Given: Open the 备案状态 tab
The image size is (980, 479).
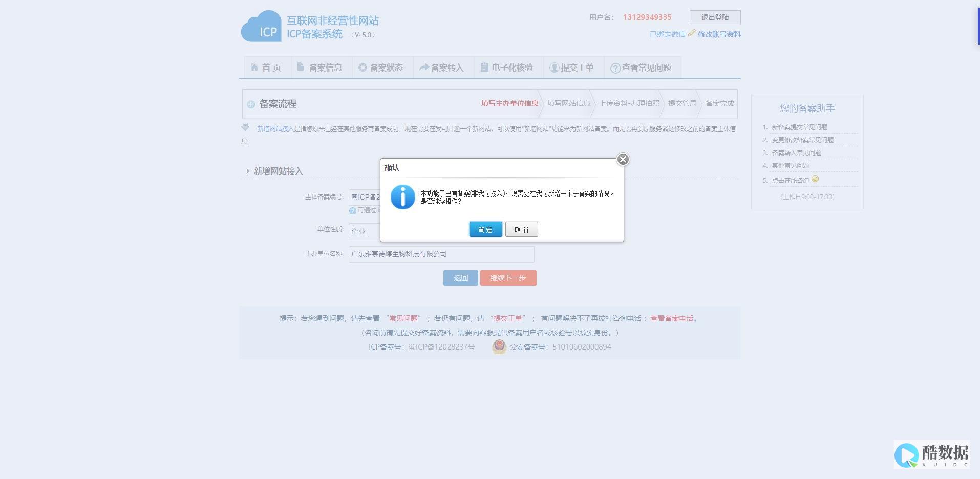Looking at the screenshot, I should pos(381,68).
